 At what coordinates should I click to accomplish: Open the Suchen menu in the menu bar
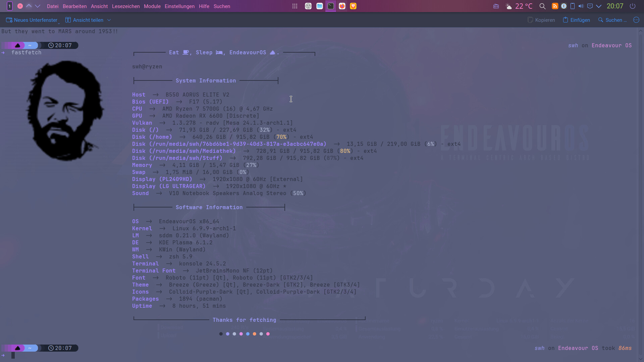coord(222,6)
